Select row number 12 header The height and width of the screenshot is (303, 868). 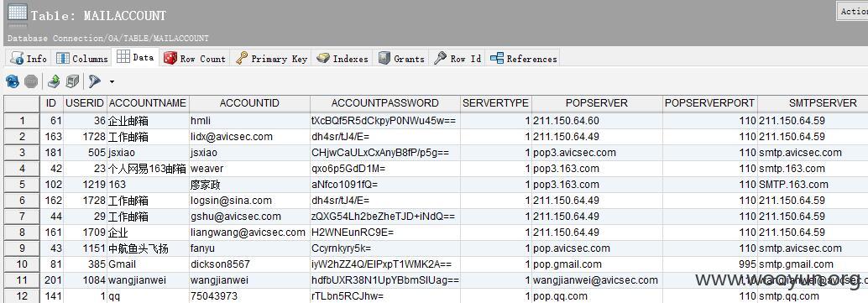click(x=22, y=296)
